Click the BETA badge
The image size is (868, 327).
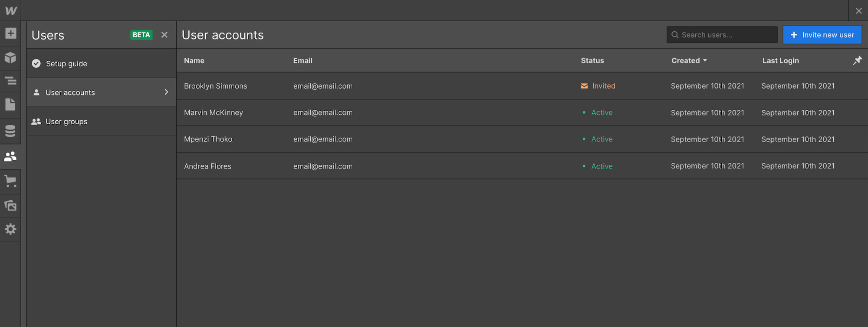point(141,35)
